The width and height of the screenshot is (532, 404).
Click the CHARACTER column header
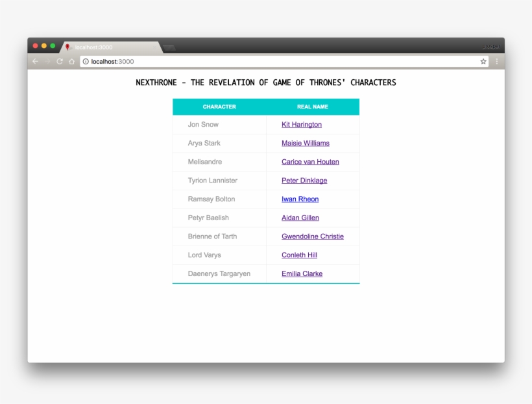[219, 107]
